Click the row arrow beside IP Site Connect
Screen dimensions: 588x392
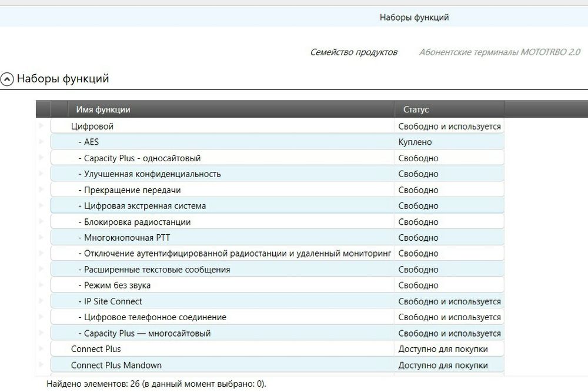(x=42, y=301)
